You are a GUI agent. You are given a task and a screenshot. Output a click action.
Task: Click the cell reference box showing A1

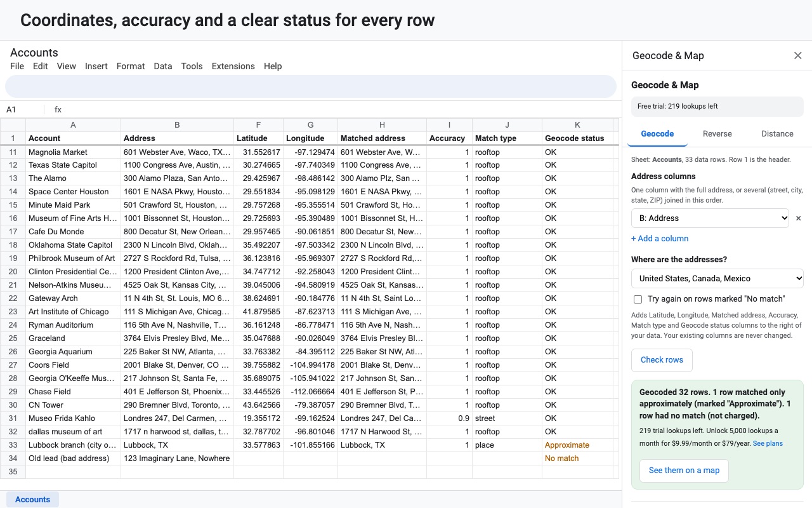[23, 109]
